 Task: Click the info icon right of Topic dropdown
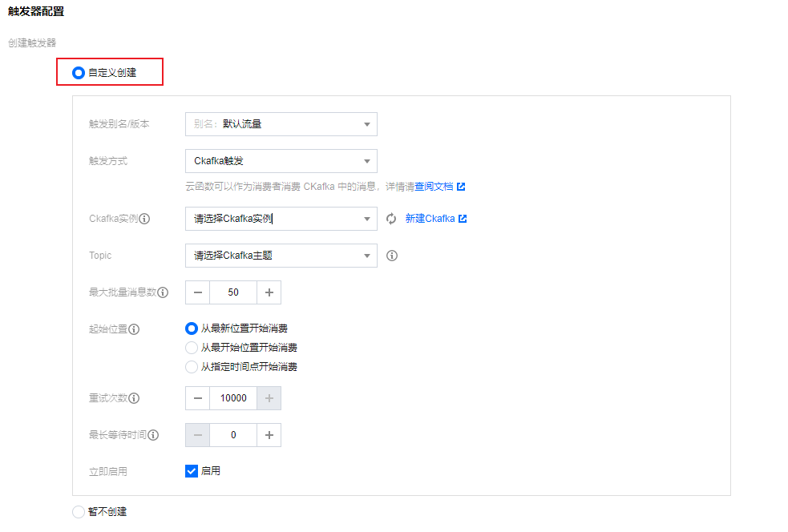click(392, 256)
